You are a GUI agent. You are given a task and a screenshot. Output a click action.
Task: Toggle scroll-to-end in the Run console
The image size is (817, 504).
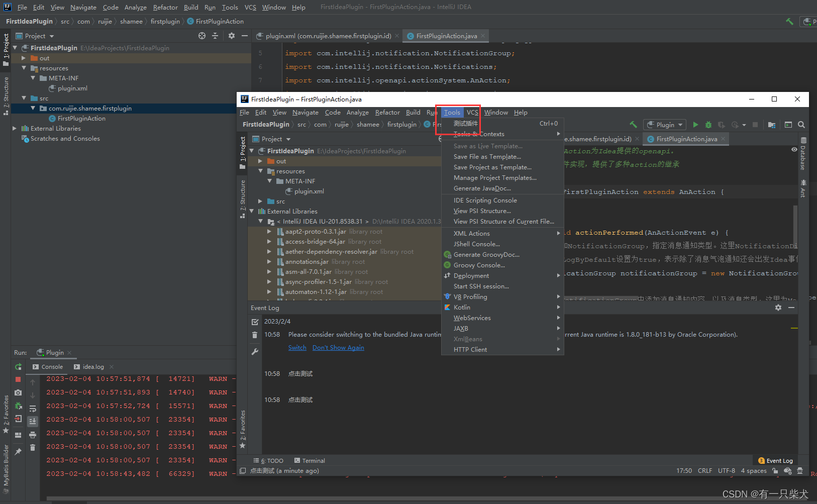(33, 421)
